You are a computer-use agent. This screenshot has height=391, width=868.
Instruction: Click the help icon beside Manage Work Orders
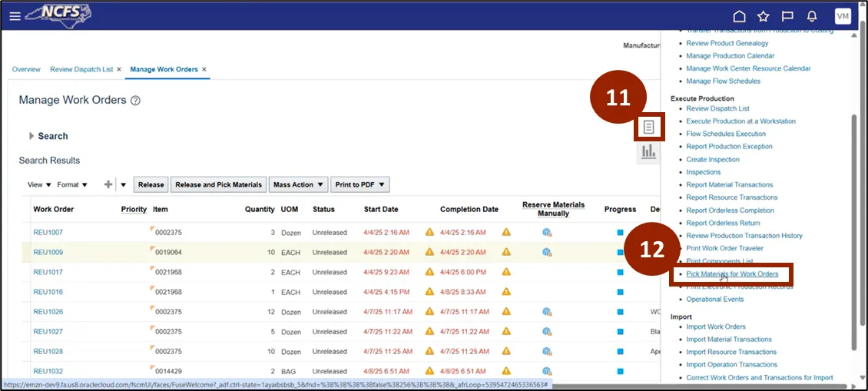pos(135,101)
